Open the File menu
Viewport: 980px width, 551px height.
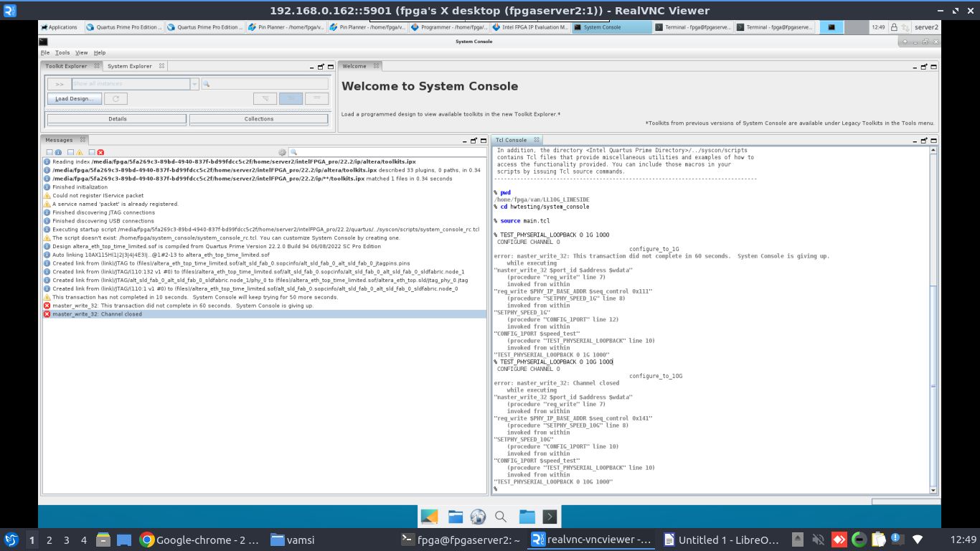(x=45, y=52)
